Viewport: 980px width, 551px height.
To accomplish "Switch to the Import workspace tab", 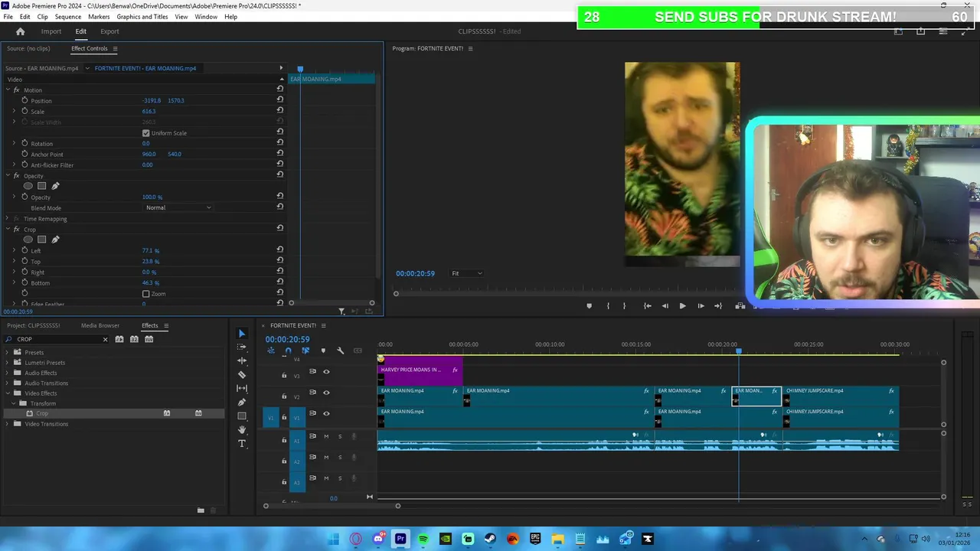I will [x=51, y=31].
